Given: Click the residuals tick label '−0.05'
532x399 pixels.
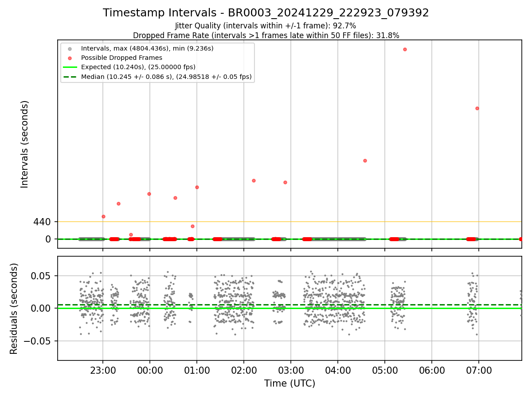Looking at the screenshot, I should tap(38, 341).
